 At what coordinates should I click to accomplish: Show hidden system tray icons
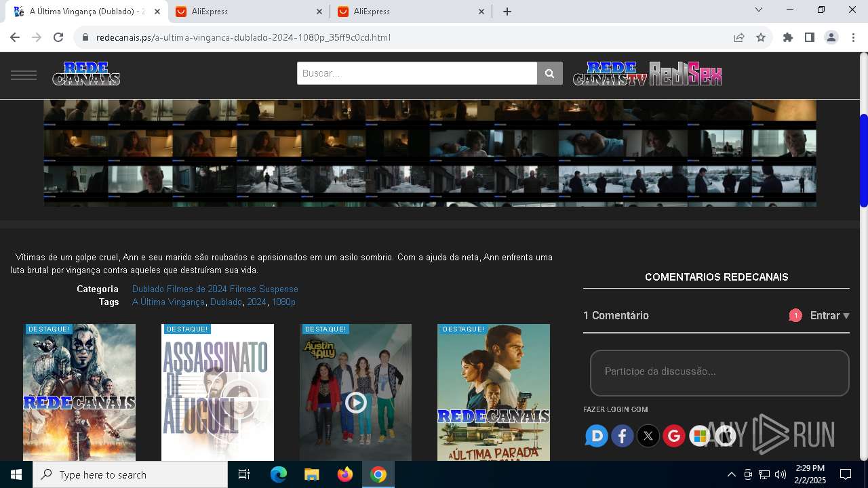(731, 474)
